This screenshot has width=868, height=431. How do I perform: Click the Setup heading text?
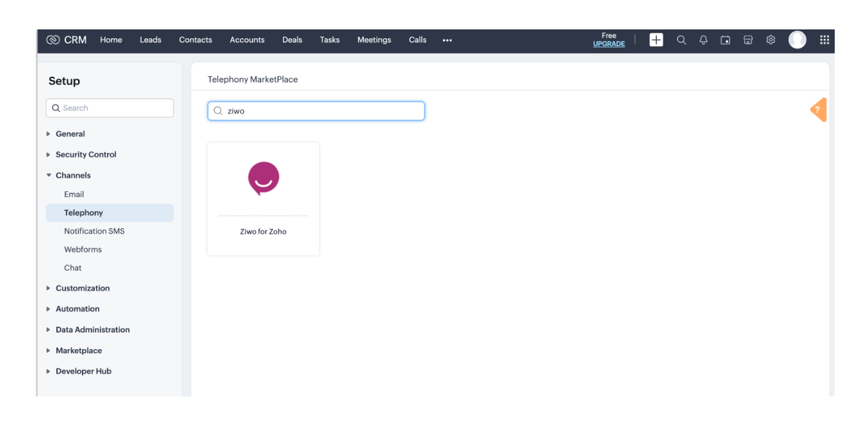coord(64,81)
